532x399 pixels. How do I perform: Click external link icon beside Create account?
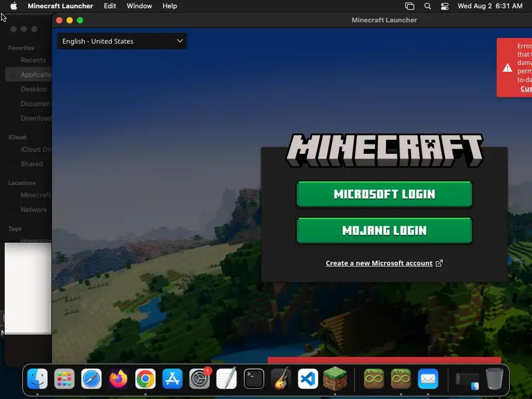click(439, 263)
